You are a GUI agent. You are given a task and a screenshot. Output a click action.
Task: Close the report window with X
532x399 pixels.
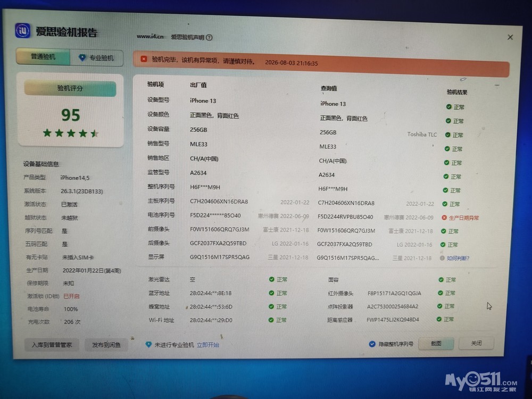[x=510, y=37]
